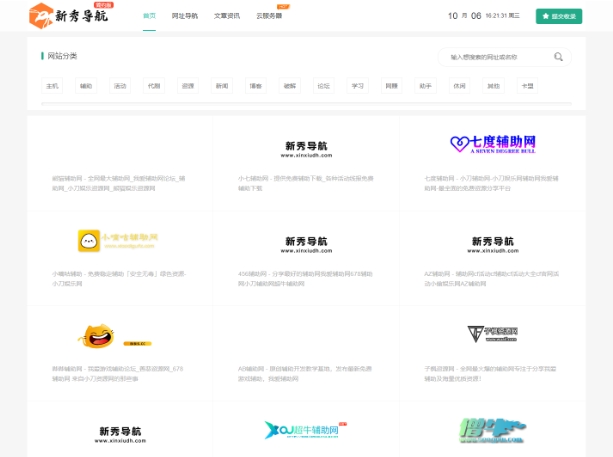Screen dimensions: 613x457
Task: Open the 我爱游戏辅助论坛 description link
Action: tap(117, 374)
